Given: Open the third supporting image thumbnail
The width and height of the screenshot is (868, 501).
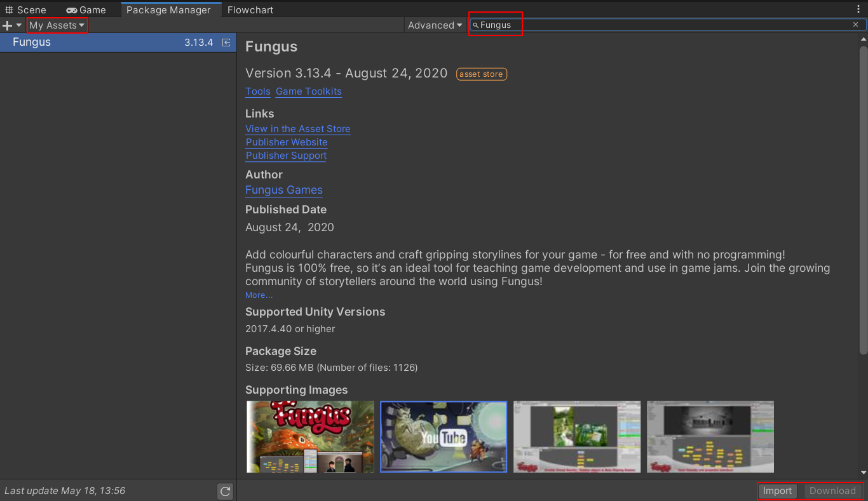Looking at the screenshot, I should pyautogui.click(x=577, y=437).
